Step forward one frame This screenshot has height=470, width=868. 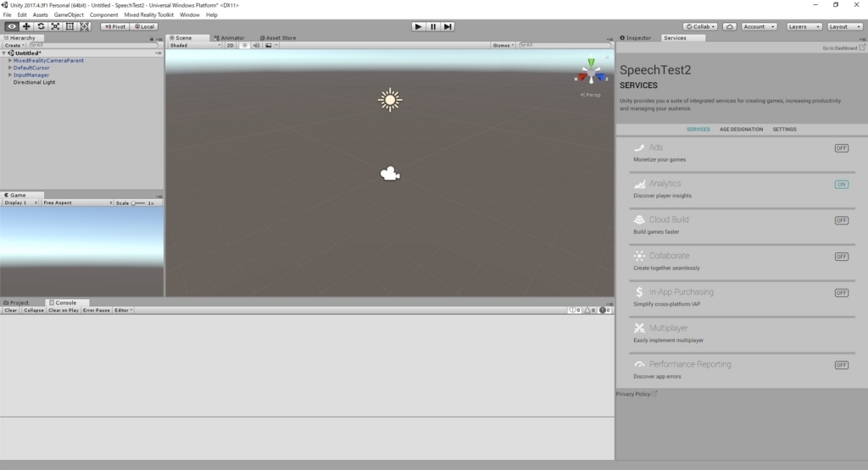pos(448,26)
